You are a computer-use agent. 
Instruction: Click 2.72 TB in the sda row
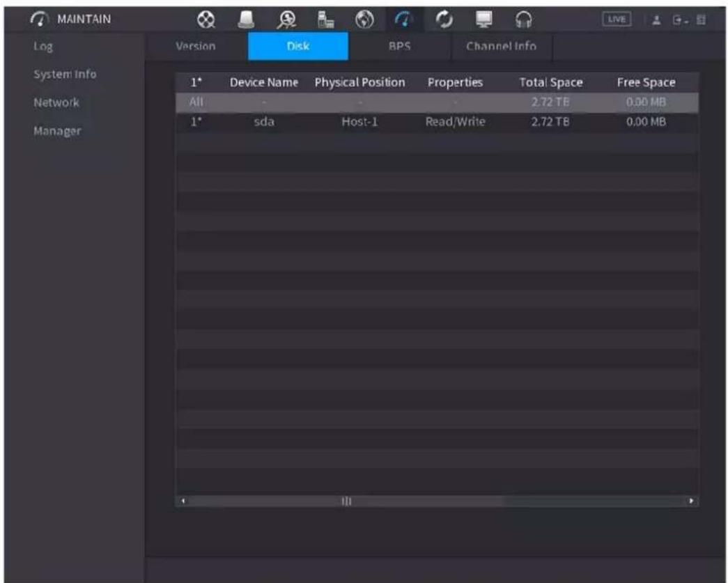(550, 122)
